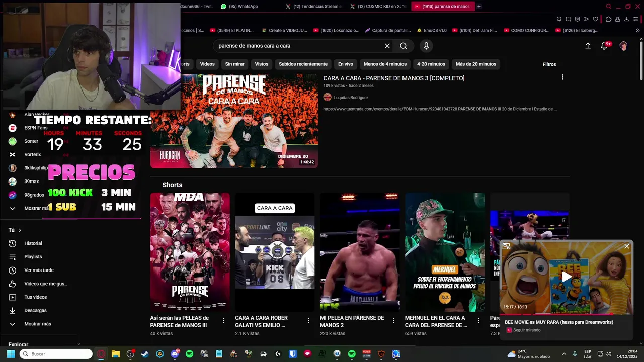Click the browser tab search magnifier

(x=609, y=6)
